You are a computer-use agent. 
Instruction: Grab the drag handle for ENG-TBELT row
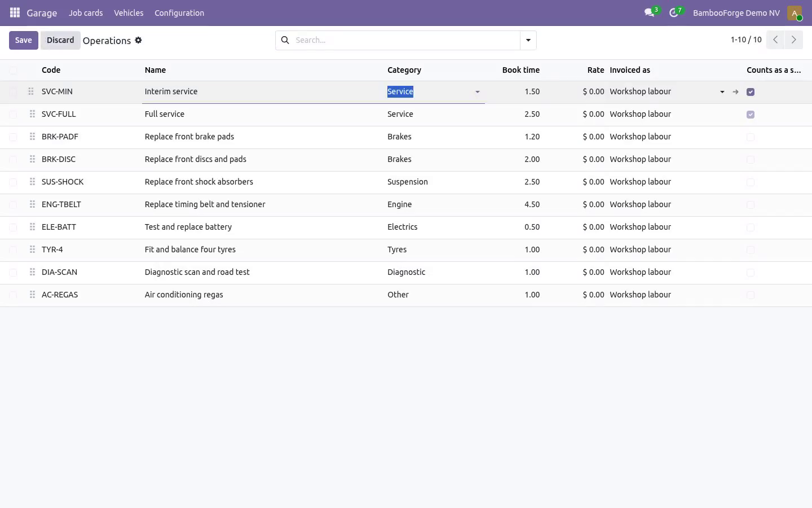coord(32,204)
